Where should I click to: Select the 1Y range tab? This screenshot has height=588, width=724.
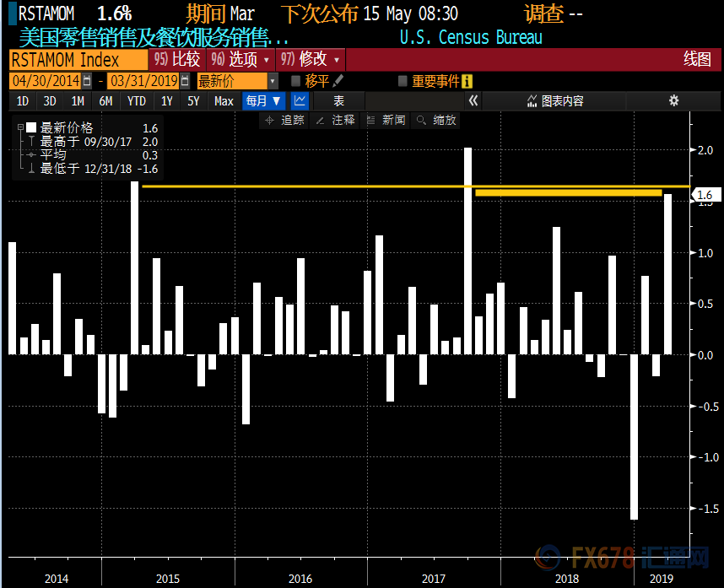point(167,100)
